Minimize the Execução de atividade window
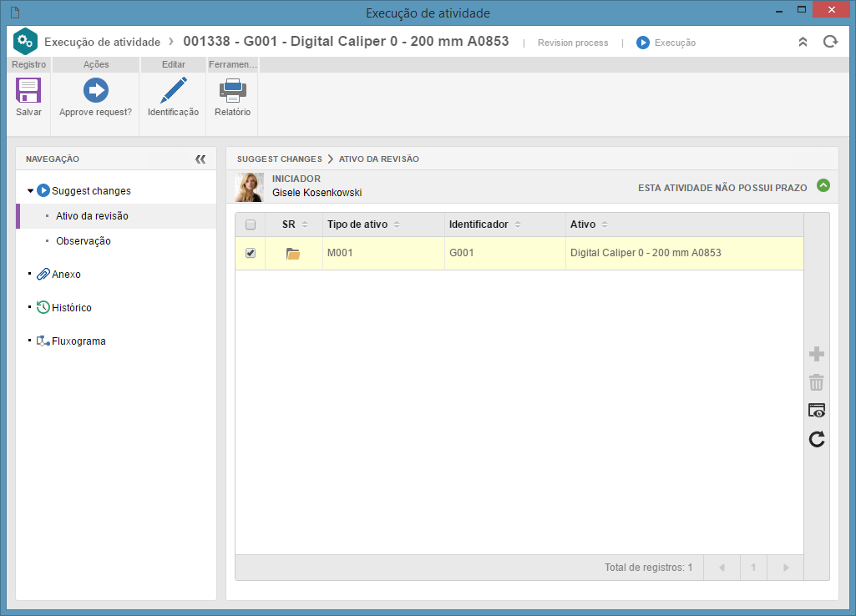The image size is (856, 616). tap(779, 11)
